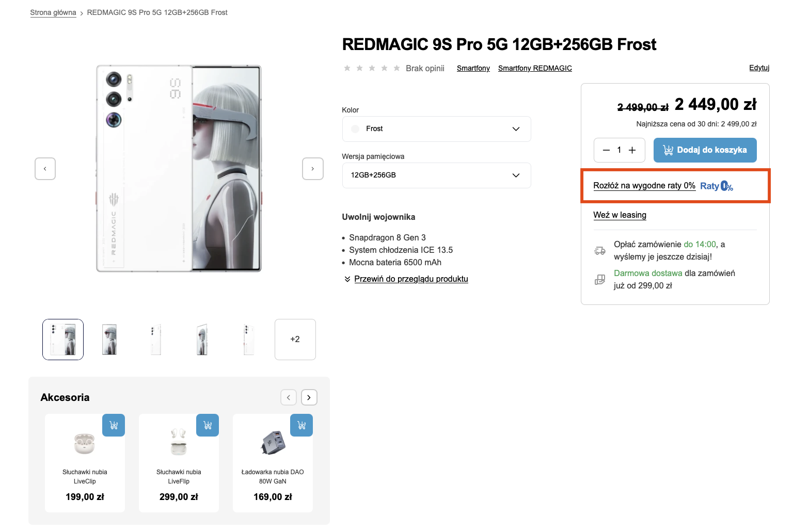Add nubia DAO charger to cart

click(302, 425)
